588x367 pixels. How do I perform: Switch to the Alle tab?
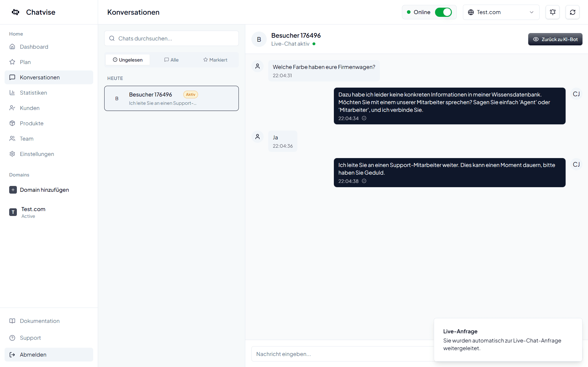171,60
